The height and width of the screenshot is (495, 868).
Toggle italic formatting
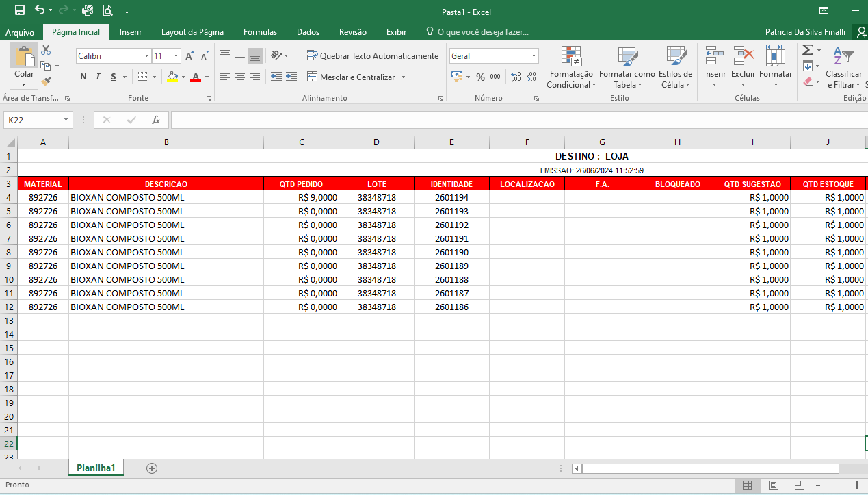tap(98, 77)
